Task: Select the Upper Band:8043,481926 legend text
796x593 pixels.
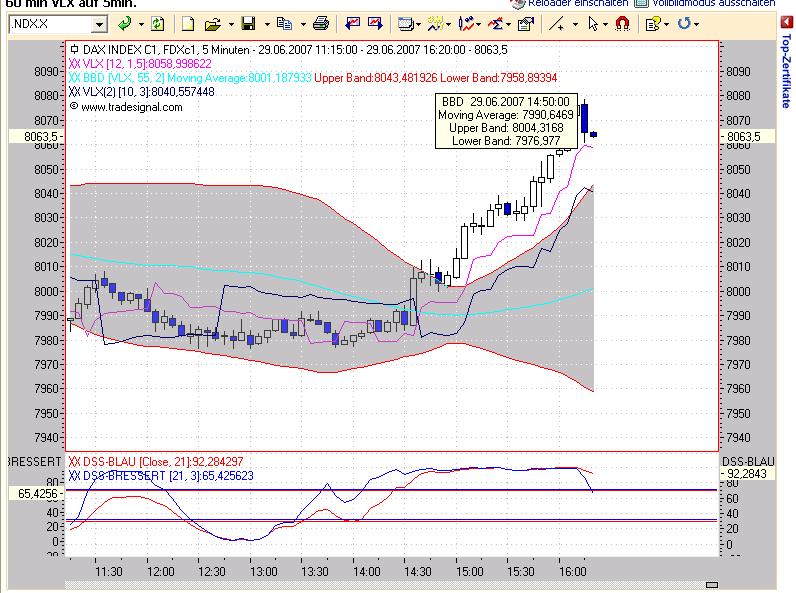Action: (376, 78)
